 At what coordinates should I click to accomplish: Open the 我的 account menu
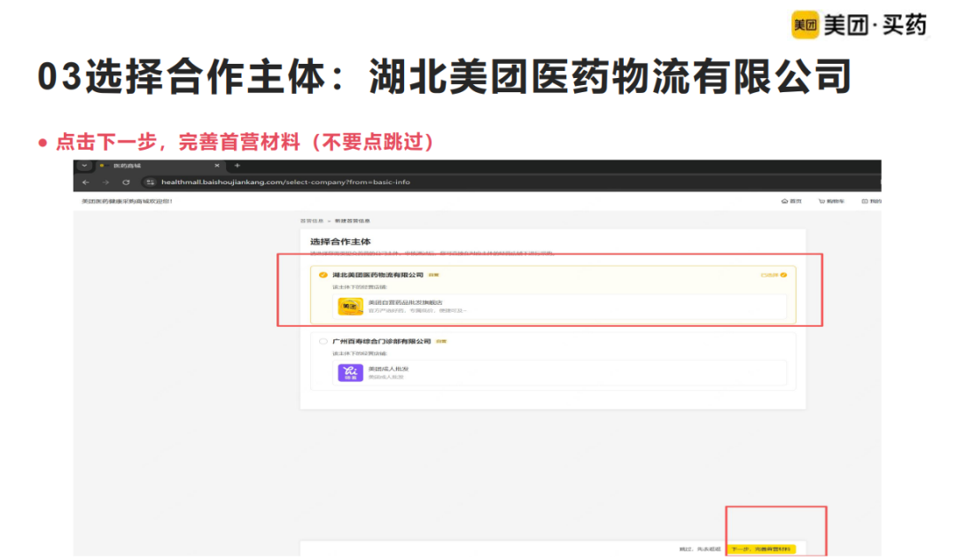pos(871,201)
